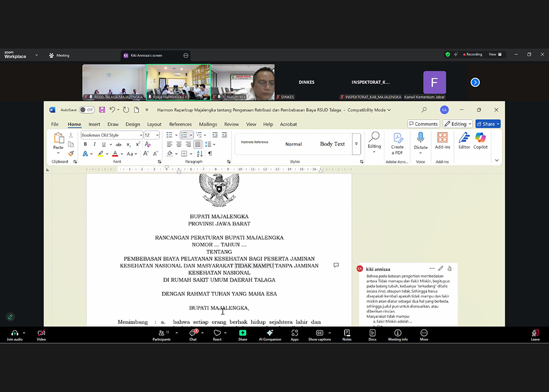Toggle the AutoSave switch in Word

coord(87,110)
